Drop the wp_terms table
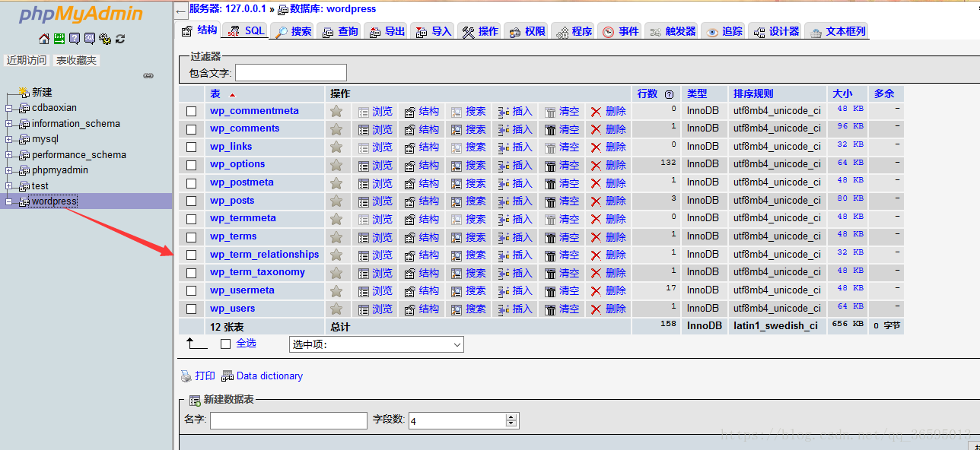 (x=609, y=237)
